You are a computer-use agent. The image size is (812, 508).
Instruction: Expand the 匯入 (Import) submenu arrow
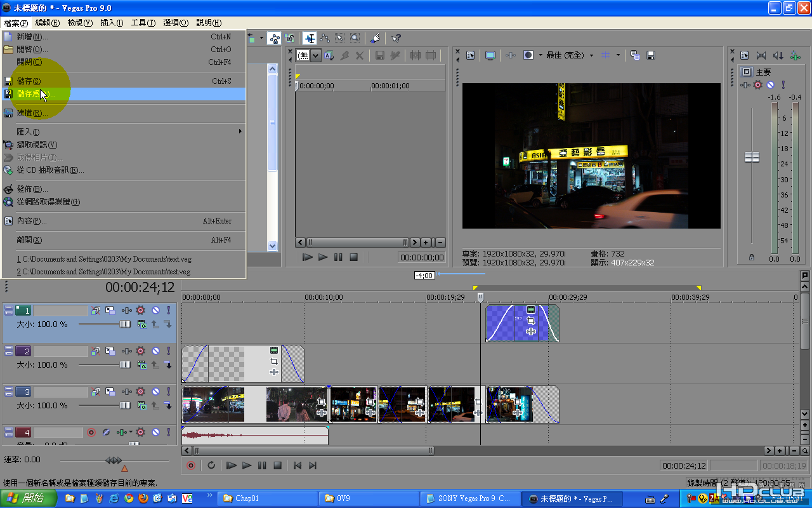click(x=240, y=131)
